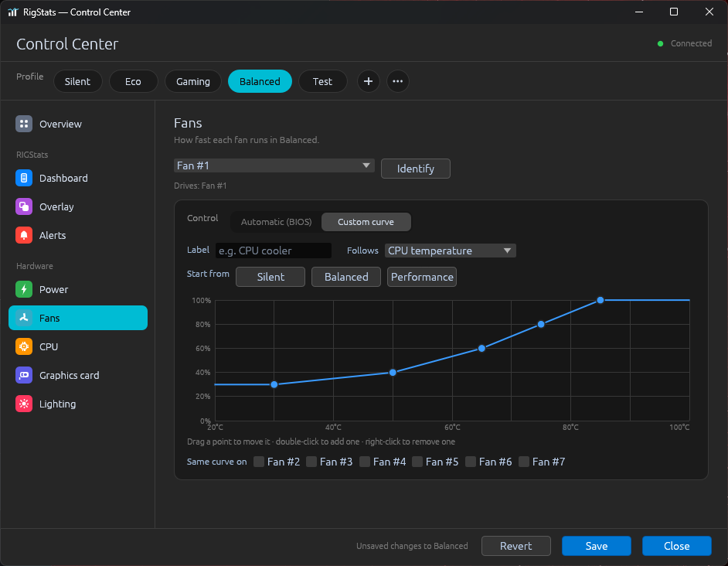Viewport: 728px width, 566px height.
Task: Select the 85°C curve point at 100%
Action: click(x=600, y=300)
